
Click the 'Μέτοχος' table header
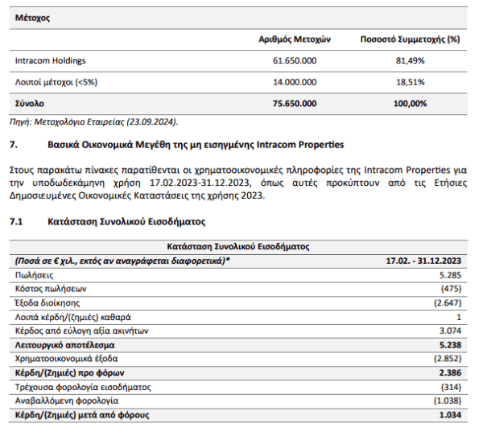32,18
